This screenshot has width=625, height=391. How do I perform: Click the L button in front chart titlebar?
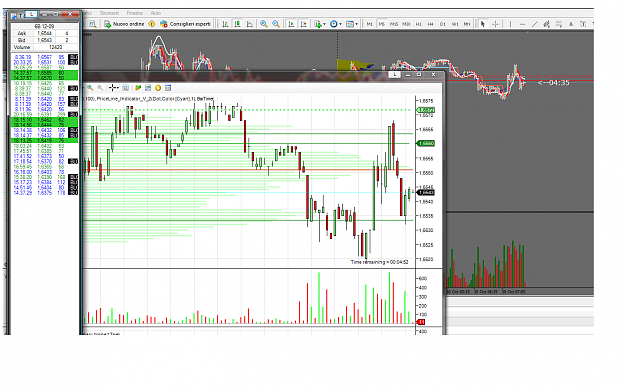pyautogui.click(x=395, y=75)
